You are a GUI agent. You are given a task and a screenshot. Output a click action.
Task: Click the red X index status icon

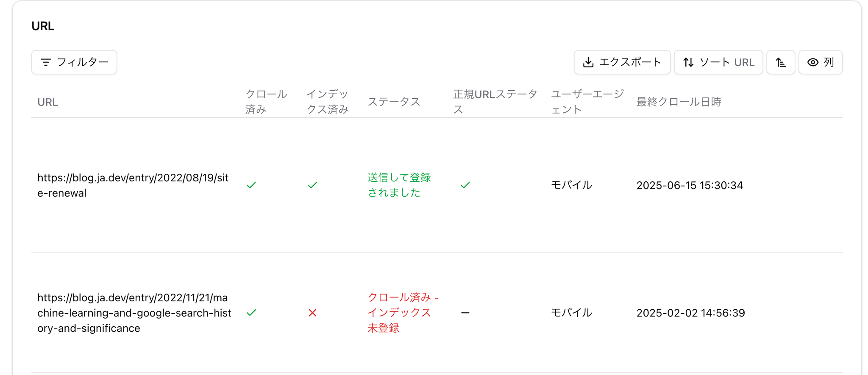(312, 313)
